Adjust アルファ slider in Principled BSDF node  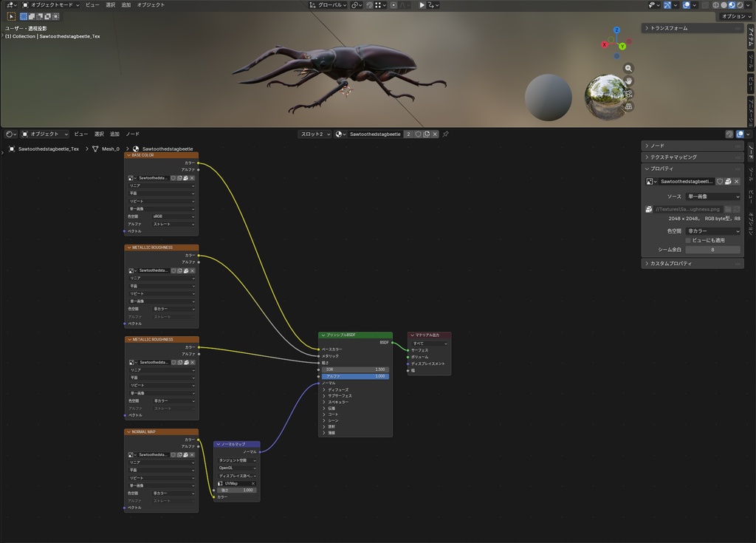(x=355, y=376)
